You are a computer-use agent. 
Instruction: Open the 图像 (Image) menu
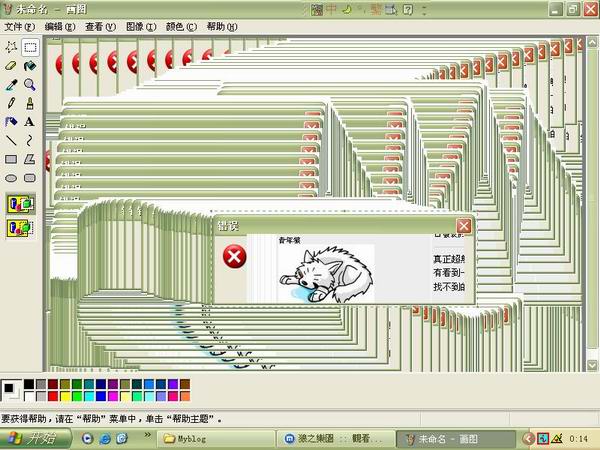pyautogui.click(x=140, y=27)
